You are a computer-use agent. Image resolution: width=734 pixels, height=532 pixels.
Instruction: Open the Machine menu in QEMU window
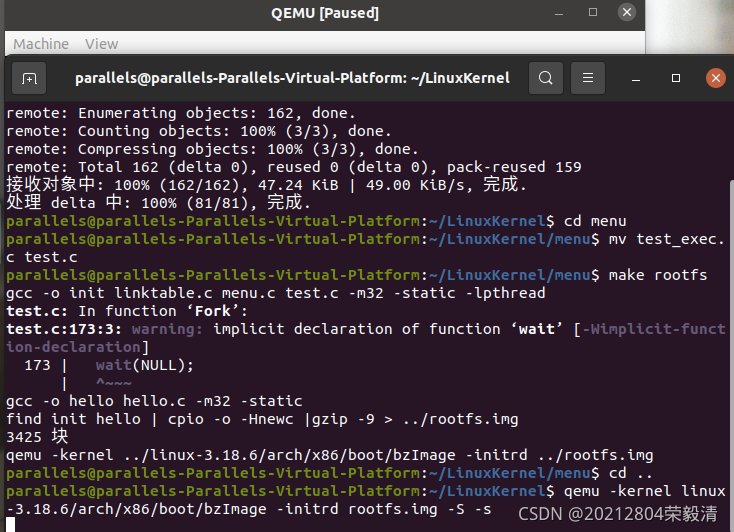pos(41,44)
